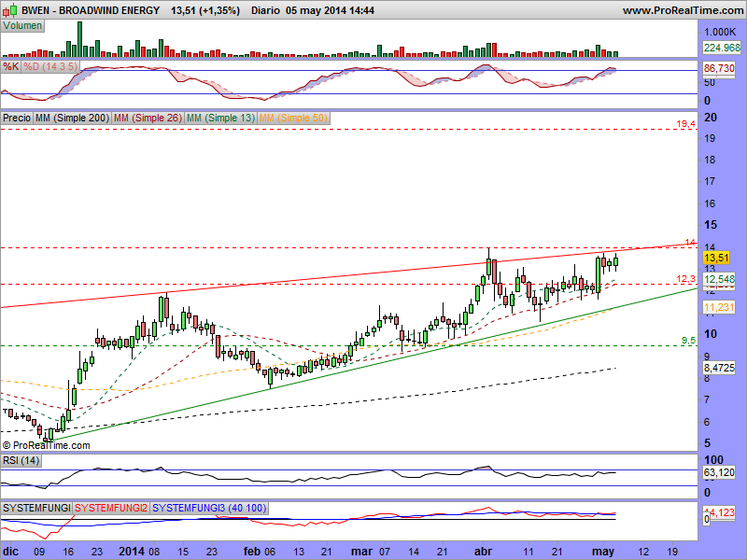Screen dimensions: 747x560
Task: Click the 08 date label after 2014
Action: (x=154, y=552)
